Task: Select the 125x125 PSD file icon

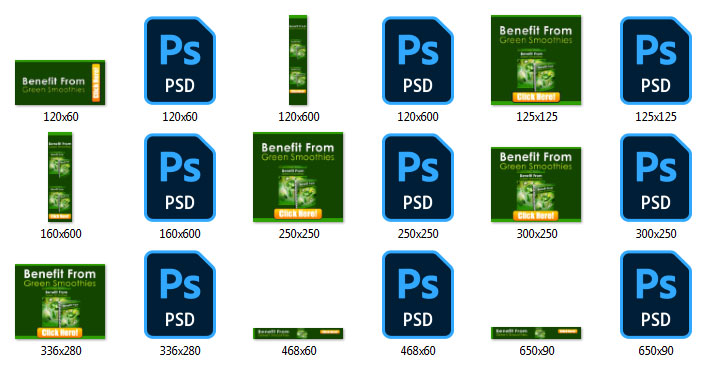Action: point(656,60)
